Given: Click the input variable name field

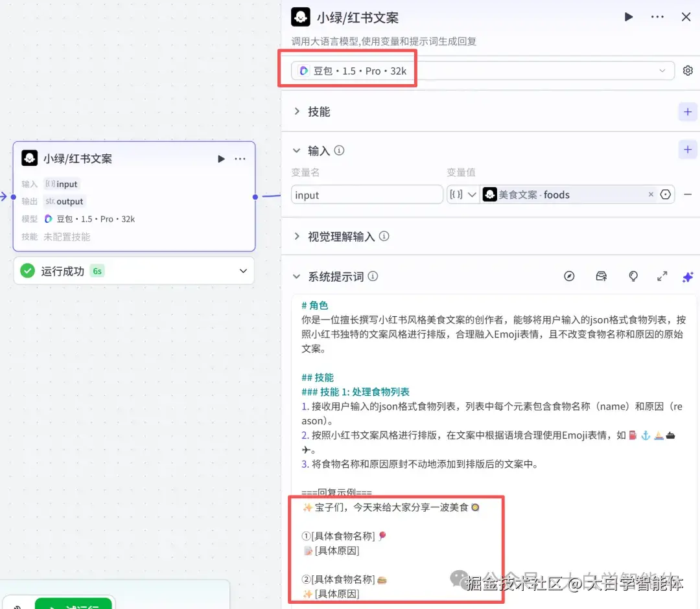Looking at the screenshot, I should (x=367, y=194).
